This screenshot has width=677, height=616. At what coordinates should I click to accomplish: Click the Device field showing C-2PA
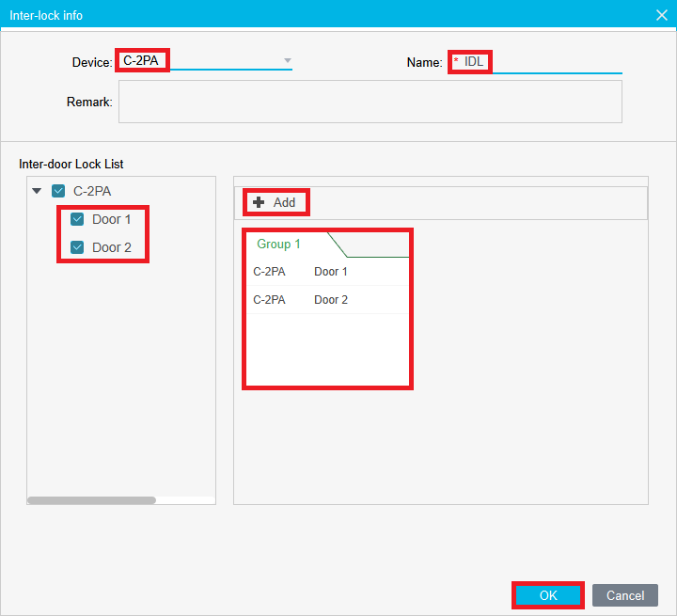[x=202, y=61]
